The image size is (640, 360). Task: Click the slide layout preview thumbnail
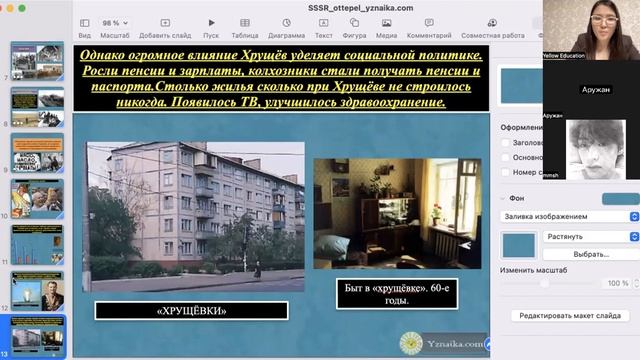[x=522, y=86]
